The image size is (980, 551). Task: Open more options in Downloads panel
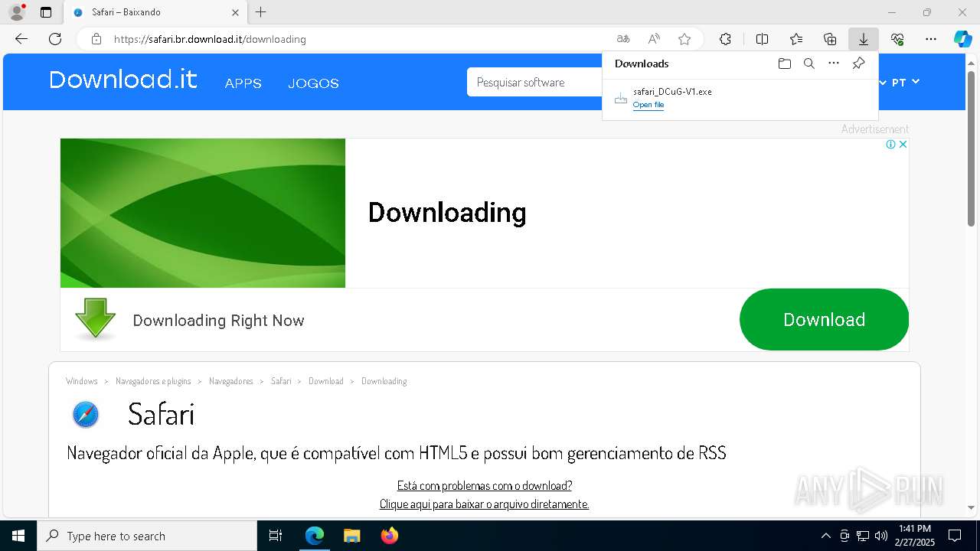[834, 64]
